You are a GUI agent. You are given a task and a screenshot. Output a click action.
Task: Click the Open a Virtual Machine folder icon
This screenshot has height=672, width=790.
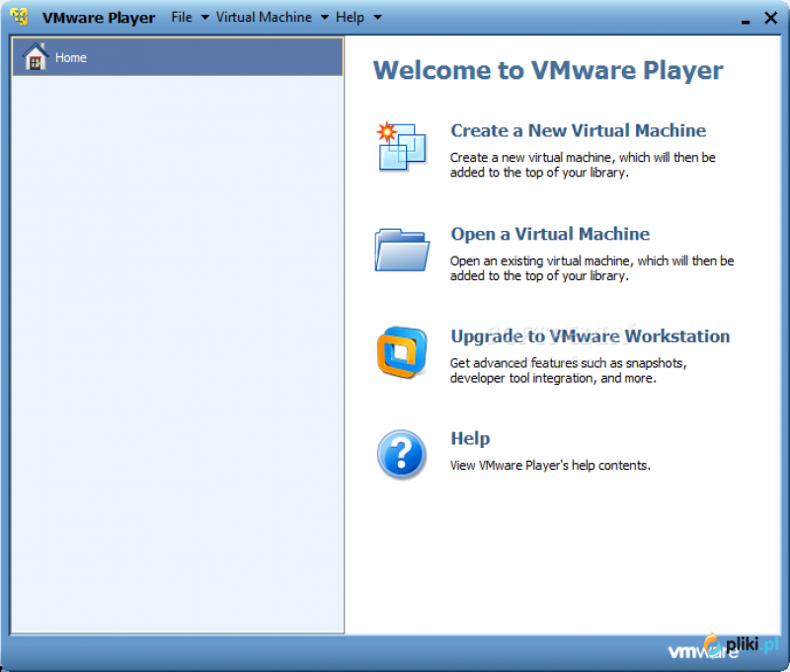pos(402,250)
